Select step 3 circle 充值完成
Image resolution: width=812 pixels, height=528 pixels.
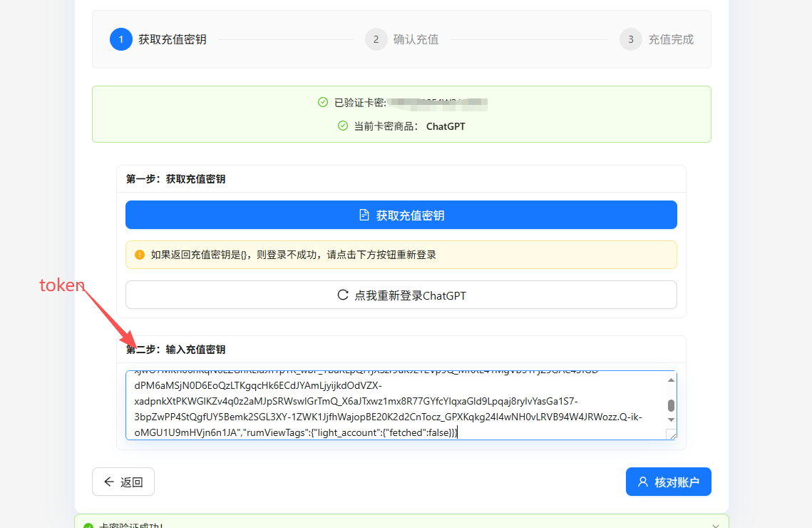pyautogui.click(x=631, y=39)
